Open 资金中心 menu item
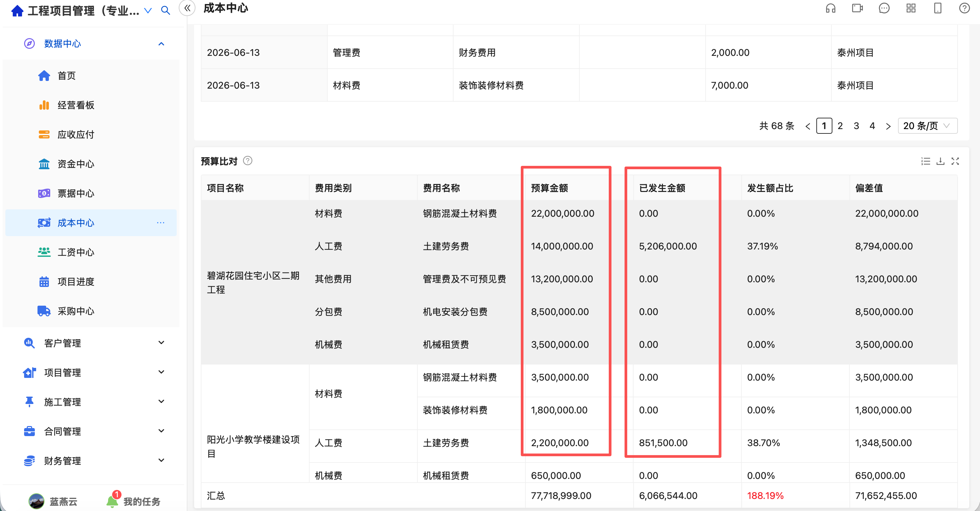Image resolution: width=980 pixels, height=511 pixels. 91,164
